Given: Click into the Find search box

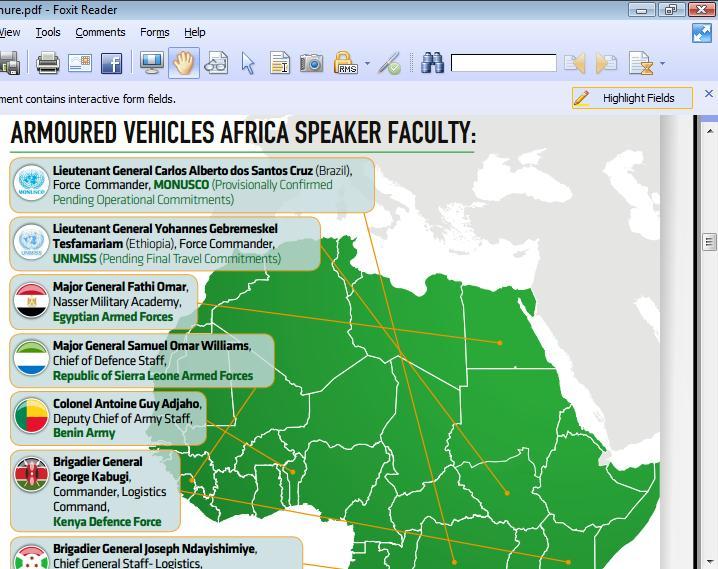Looking at the screenshot, I should 504,63.
